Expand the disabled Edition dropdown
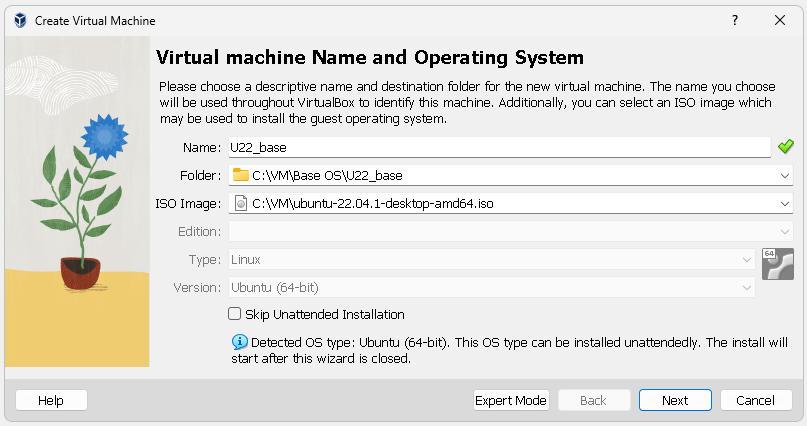 pos(784,232)
